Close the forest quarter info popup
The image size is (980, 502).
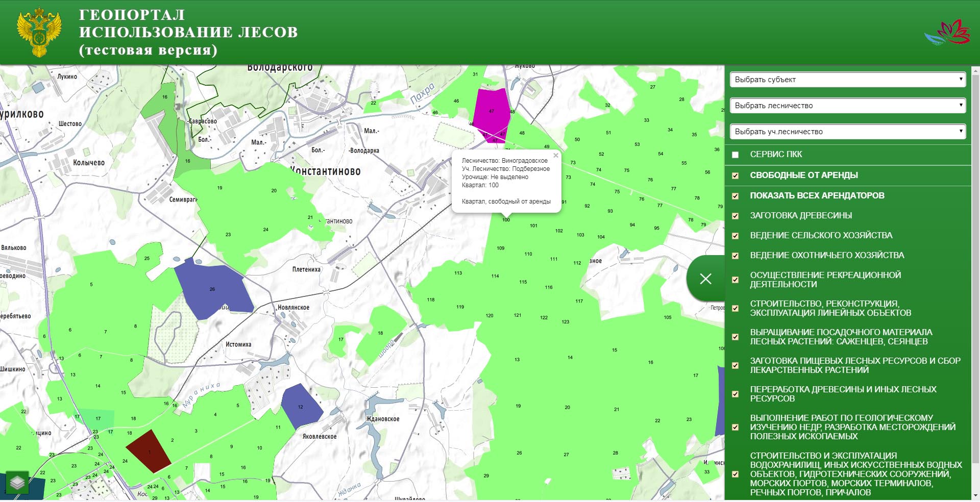tap(556, 156)
